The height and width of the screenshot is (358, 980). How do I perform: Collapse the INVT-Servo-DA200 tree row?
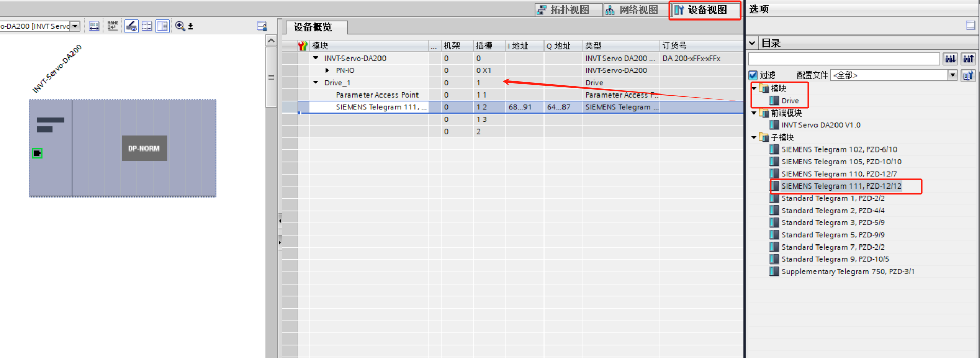click(x=316, y=58)
